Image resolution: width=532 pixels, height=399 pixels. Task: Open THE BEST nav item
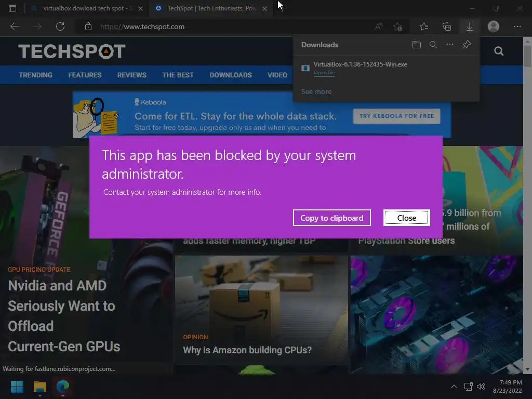click(178, 75)
